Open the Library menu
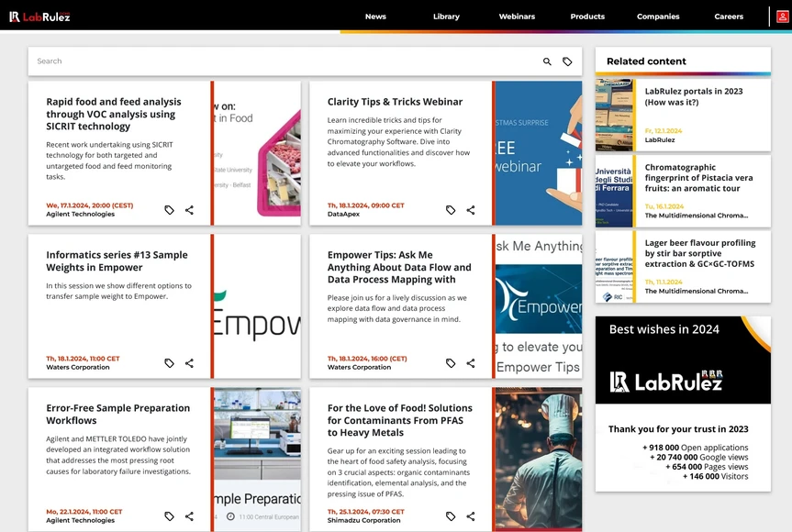Viewport: 792px width, 532px height. coord(446,17)
